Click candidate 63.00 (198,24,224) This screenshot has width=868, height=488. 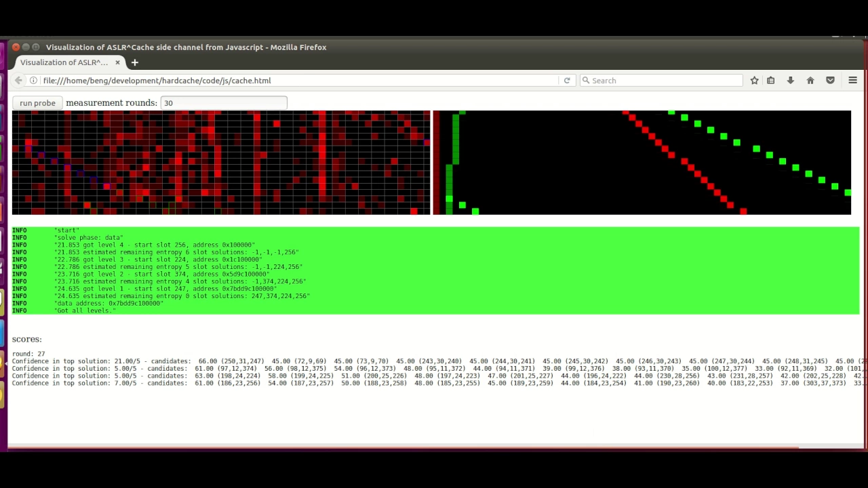227,375
